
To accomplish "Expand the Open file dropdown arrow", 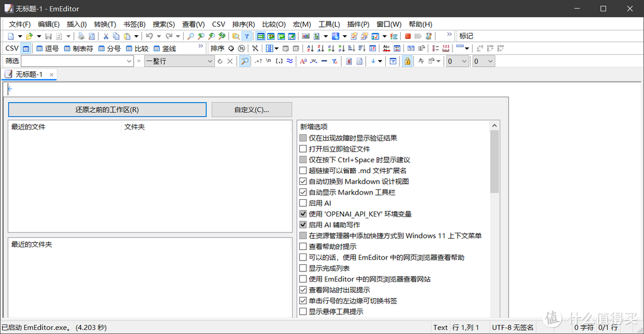I will (39, 36).
